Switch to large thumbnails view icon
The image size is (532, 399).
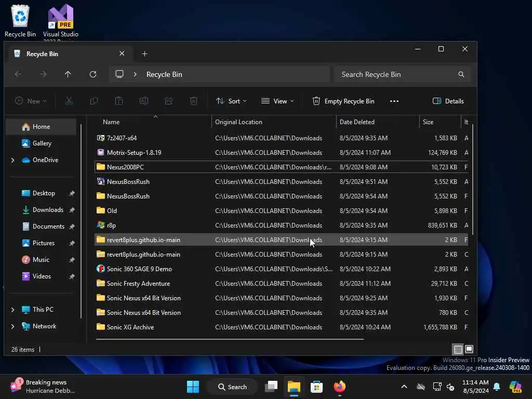pyautogui.click(x=469, y=349)
